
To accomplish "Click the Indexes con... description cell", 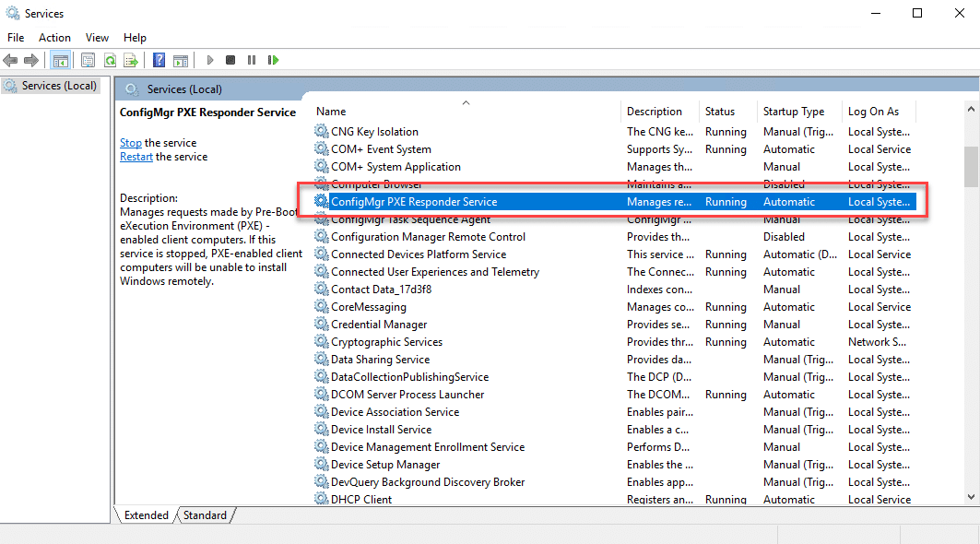I will point(659,289).
